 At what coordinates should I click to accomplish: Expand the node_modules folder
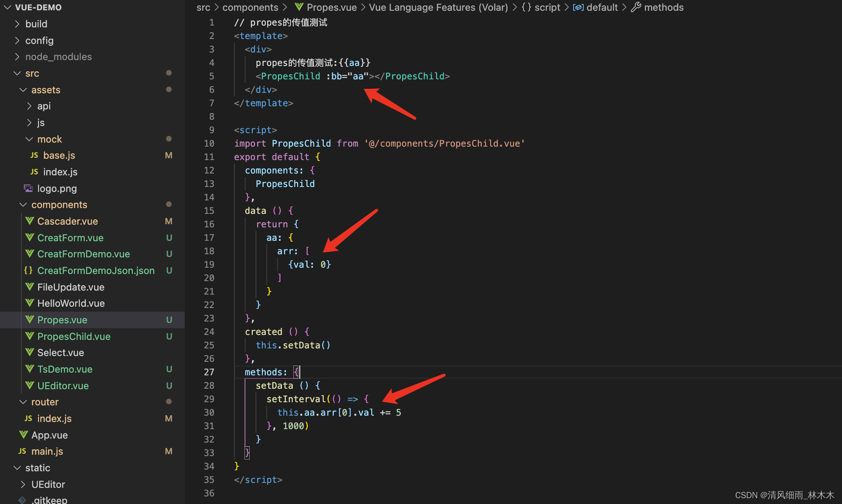(x=17, y=56)
